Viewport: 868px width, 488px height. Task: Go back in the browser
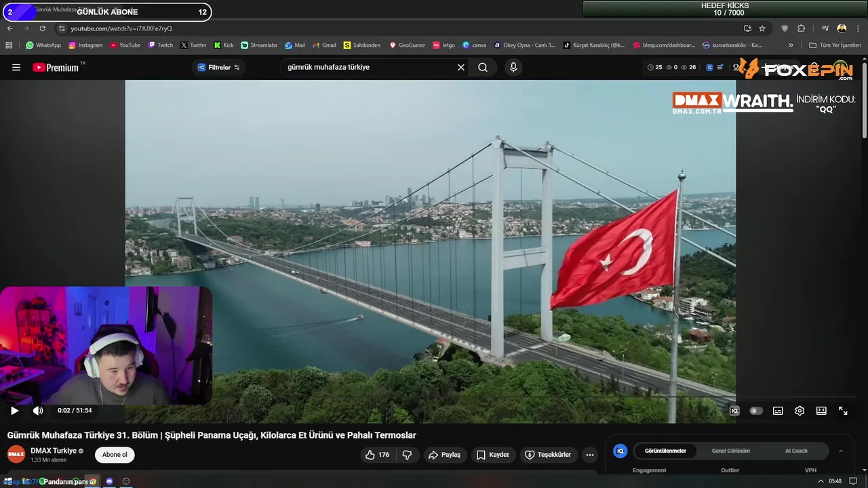9,28
